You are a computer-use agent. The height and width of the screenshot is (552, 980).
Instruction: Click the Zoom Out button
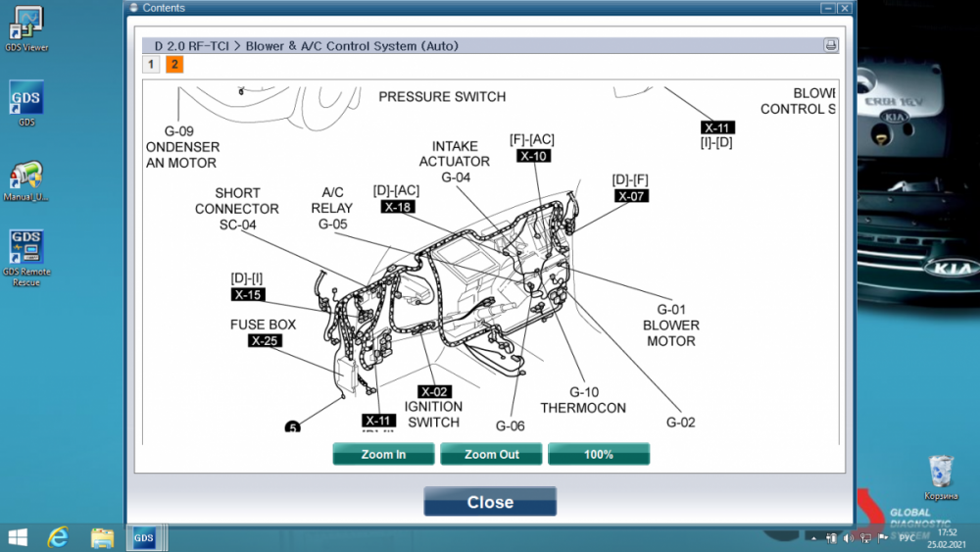(491, 455)
